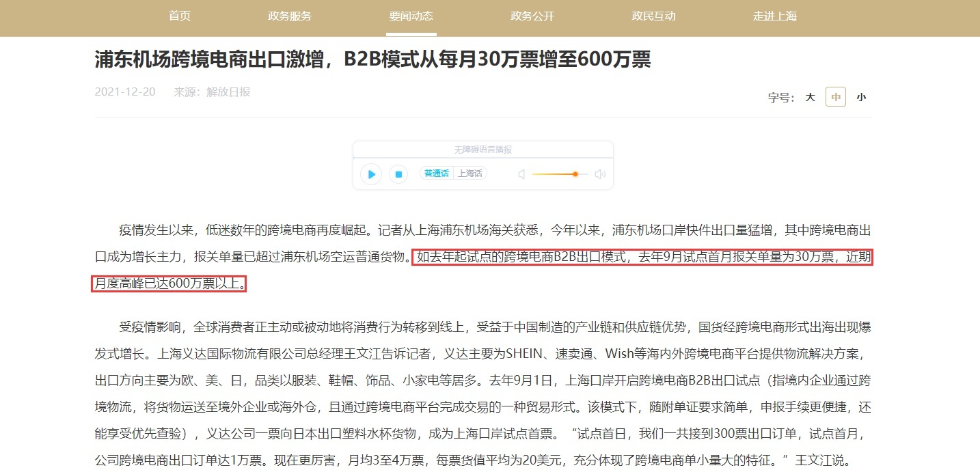Viewport: 980px width, 470px height.
Task: Select the 要闻动态 navigation tab
Action: (411, 16)
